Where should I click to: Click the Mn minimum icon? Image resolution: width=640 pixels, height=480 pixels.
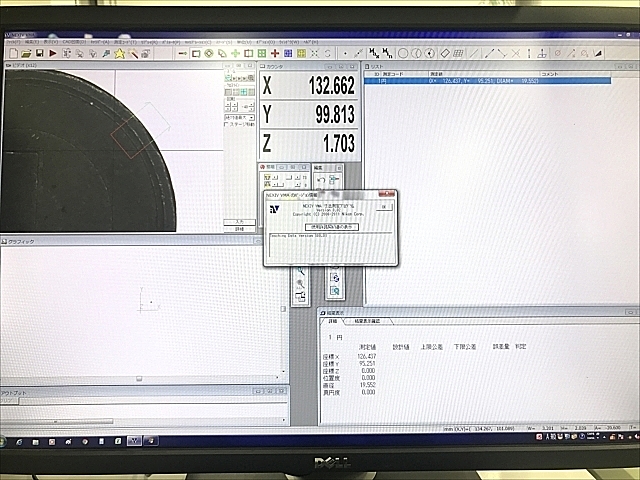pos(387,53)
